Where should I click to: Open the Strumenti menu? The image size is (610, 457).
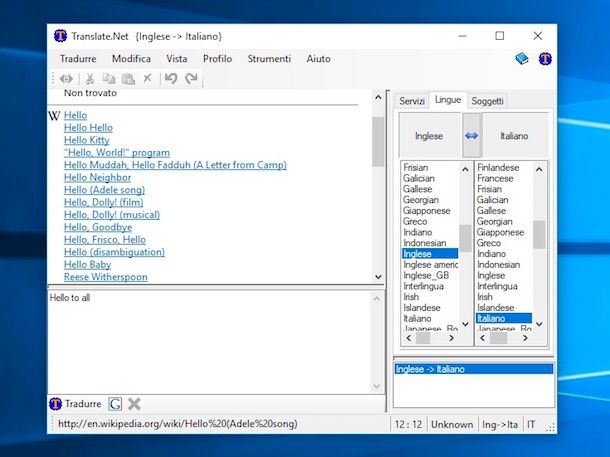(269, 59)
